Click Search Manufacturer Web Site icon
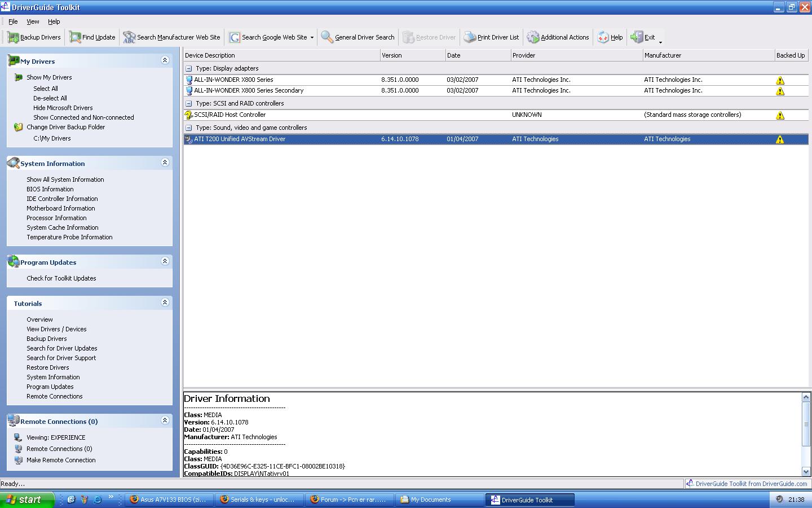Image resolution: width=812 pixels, height=508 pixels. [129, 37]
